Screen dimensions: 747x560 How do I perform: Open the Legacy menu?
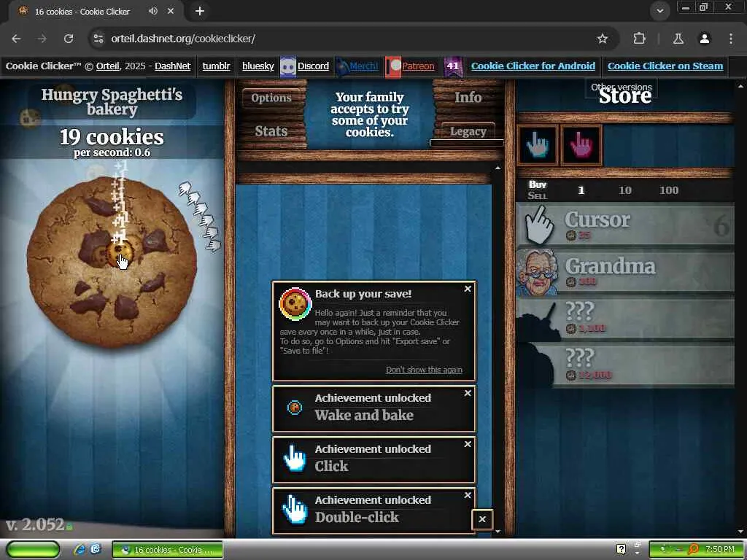(x=468, y=131)
